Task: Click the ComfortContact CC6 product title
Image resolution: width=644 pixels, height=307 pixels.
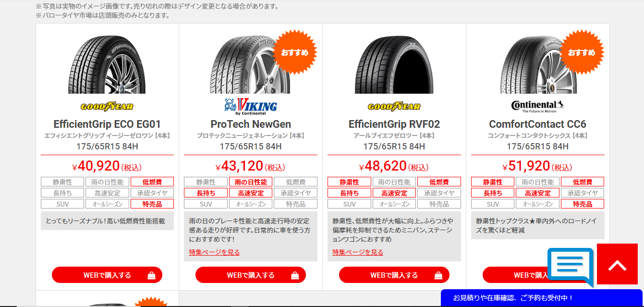Action: point(537,124)
